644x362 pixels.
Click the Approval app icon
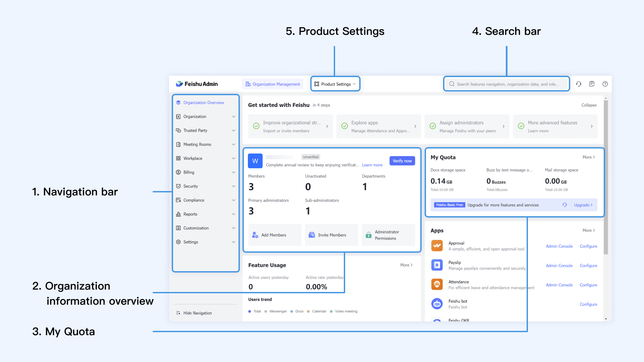(x=437, y=246)
